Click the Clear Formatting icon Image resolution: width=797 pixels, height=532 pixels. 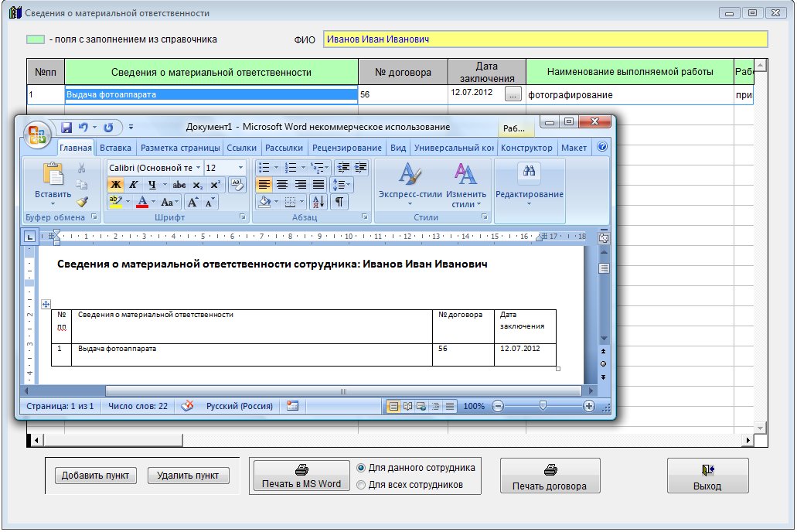(x=237, y=185)
